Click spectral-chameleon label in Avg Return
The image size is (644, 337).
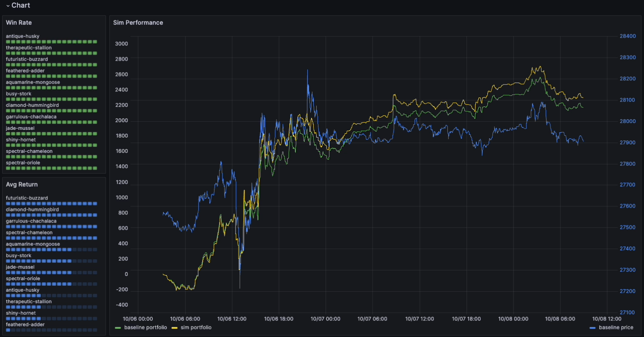click(x=29, y=233)
